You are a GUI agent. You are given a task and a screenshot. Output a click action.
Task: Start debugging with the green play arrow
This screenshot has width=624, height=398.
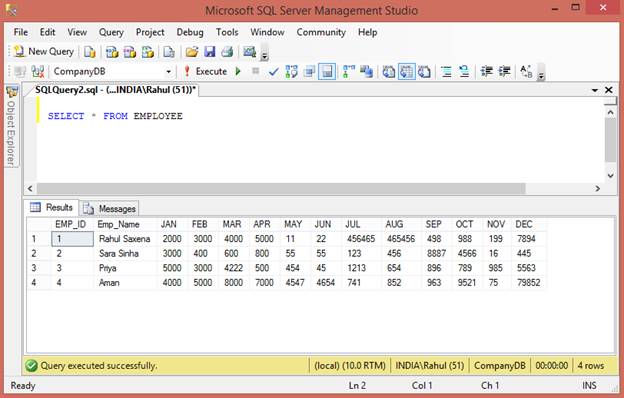click(238, 72)
